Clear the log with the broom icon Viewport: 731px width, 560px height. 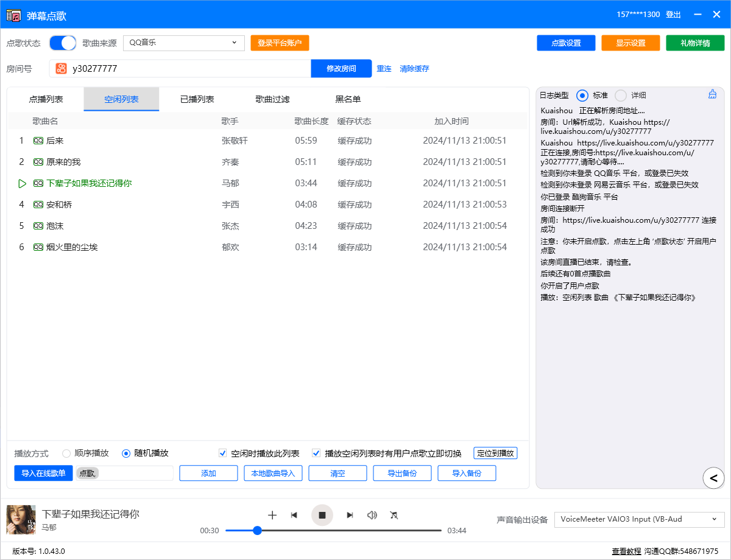[x=712, y=94]
